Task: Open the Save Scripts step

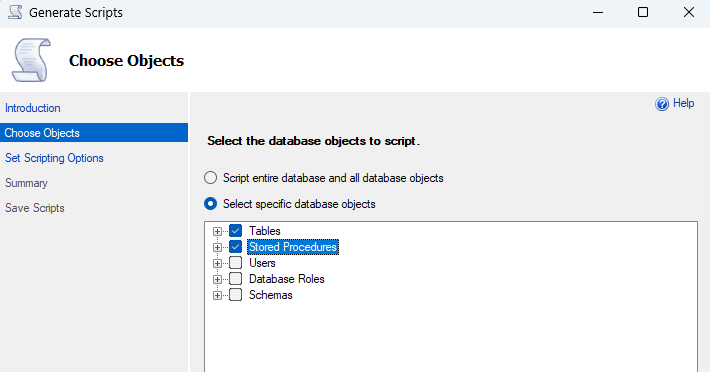Action: pos(35,208)
